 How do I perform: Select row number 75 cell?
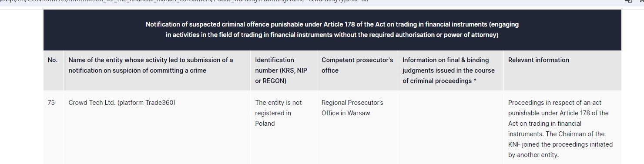[51, 103]
